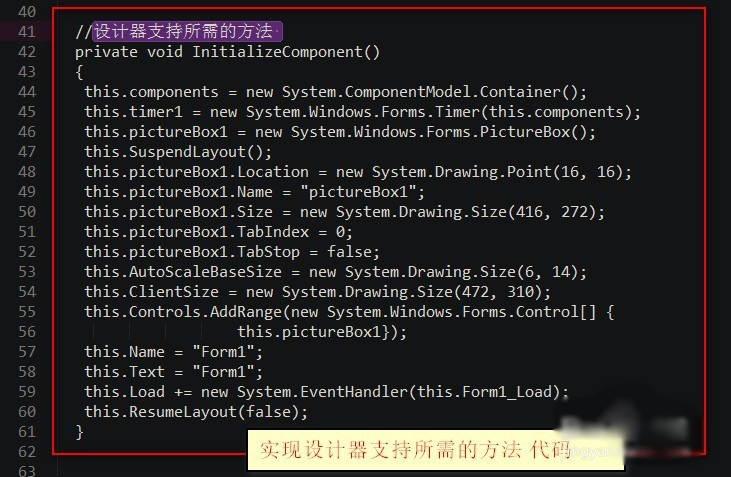Place cursor on this.ClientSize line
This screenshot has width=731, height=477.
click(x=317, y=292)
